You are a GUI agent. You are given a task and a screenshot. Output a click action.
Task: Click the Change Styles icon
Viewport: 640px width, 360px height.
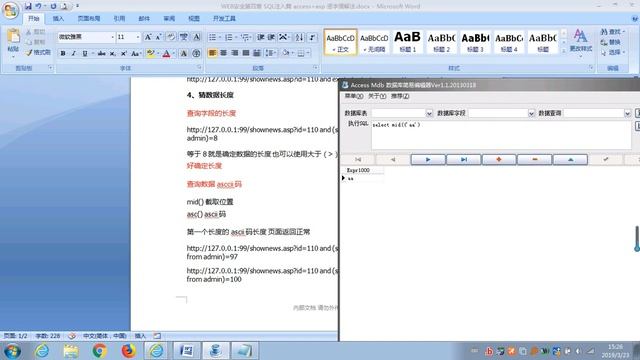pyautogui.click(x=580, y=41)
